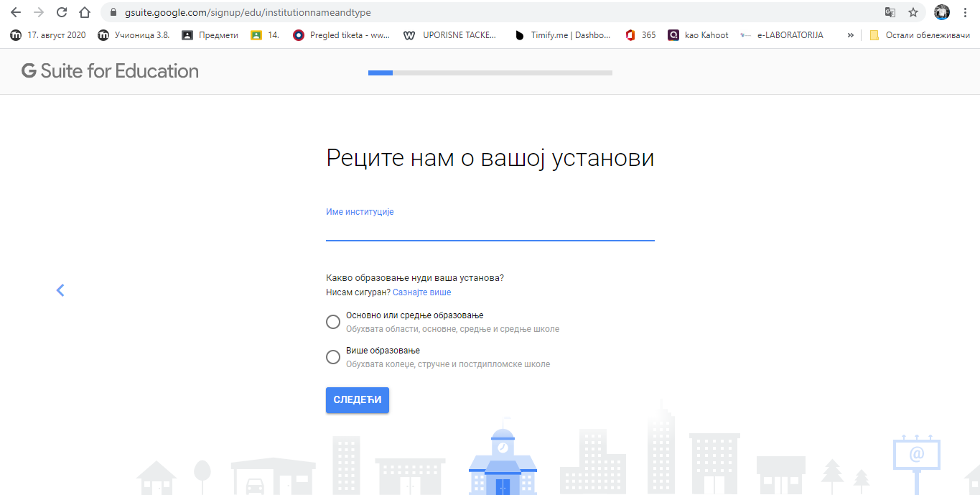The image size is (980, 495).
Task: Click the signup progress bar
Action: pos(490,73)
